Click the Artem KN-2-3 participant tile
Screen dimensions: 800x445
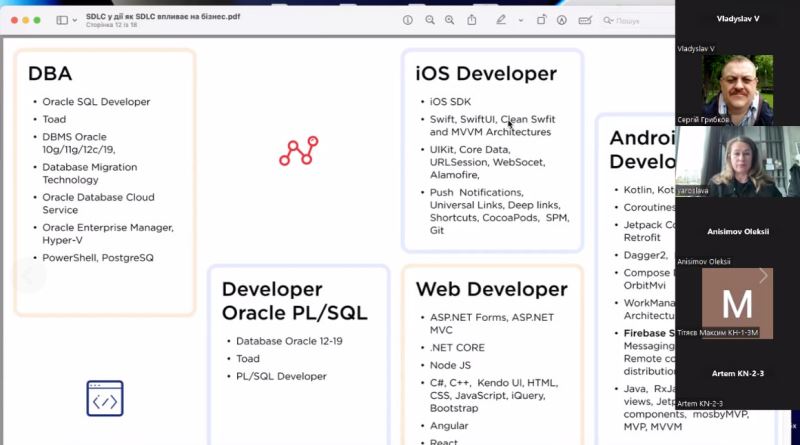click(x=738, y=374)
